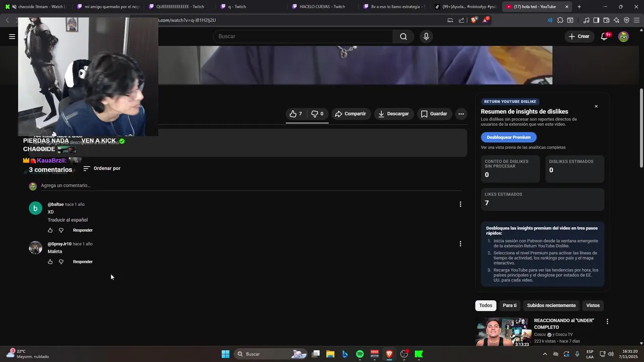Switch to 'mi amigo quemado' Twitch tab

coord(108,7)
